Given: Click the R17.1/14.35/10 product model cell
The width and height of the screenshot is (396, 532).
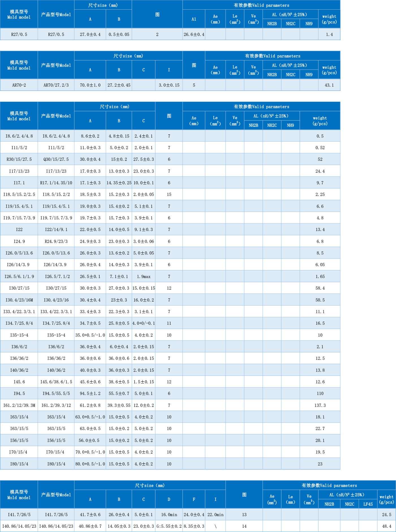Looking at the screenshot, I should pos(56,183).
